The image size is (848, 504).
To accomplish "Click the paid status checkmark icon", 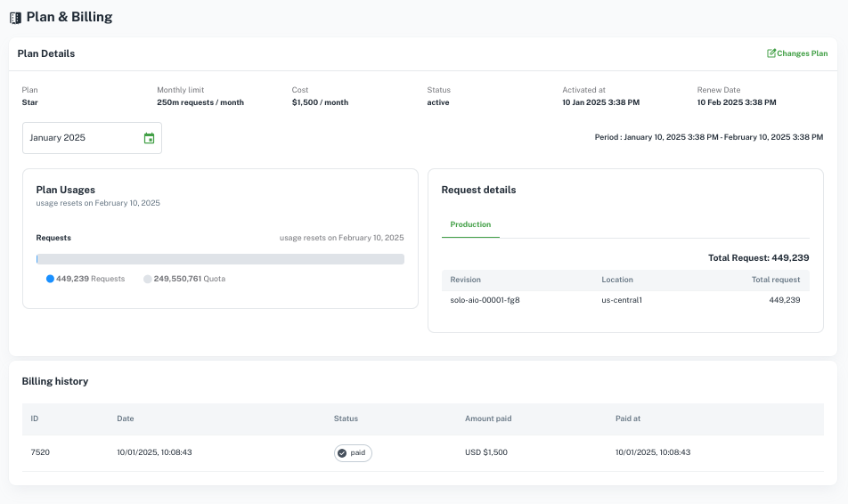I will (342, 453).
